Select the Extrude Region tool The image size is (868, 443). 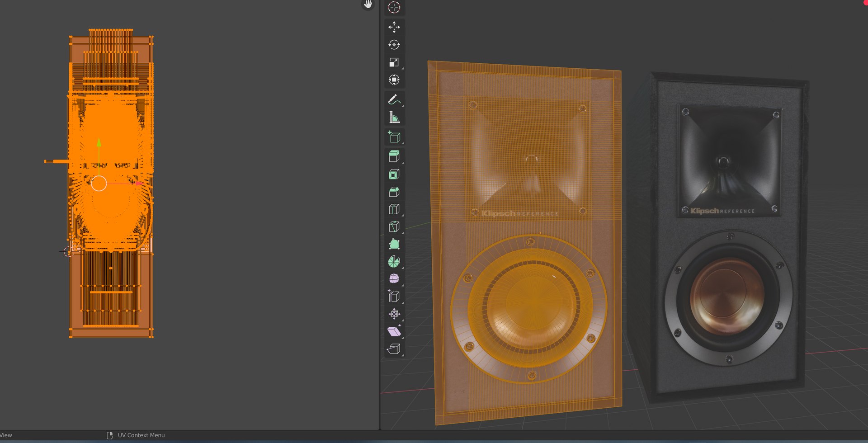click(x=394, y=156)
